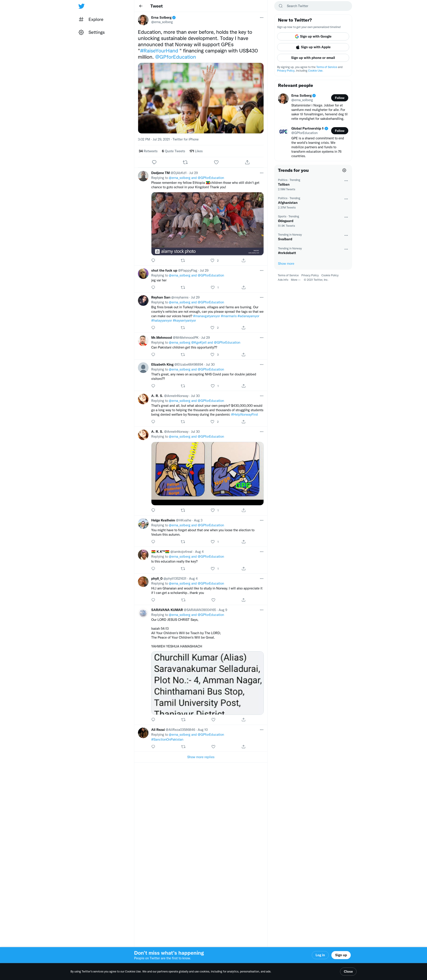The image size is (427, 980).
Task: Reply to Erna Solberg's main tweet
Action: pos(154,162)
